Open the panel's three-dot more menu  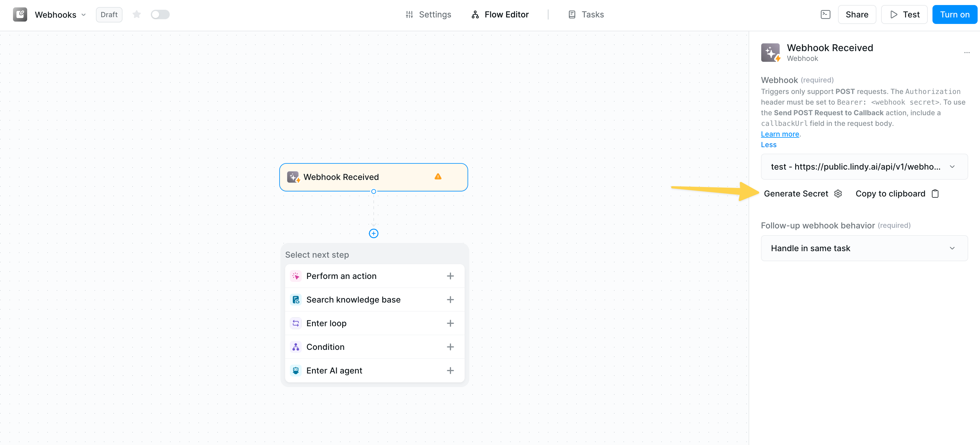[967, 53]
